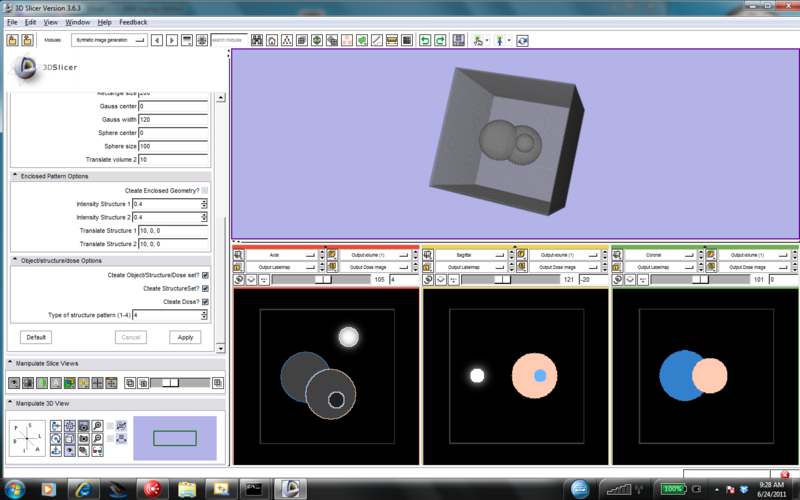Open the Coronal orientation dropdown
The image size is (800, 500).
(661, 255)
